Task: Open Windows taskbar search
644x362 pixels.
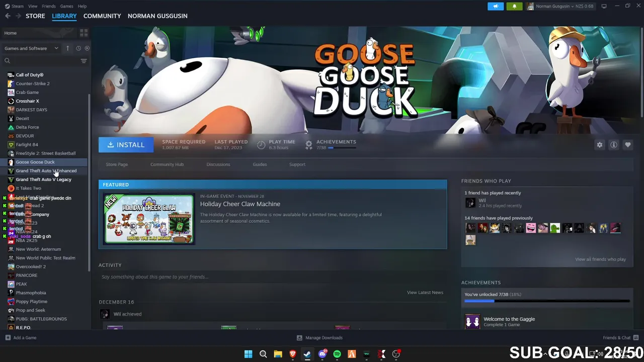Action: click(263, 354)
